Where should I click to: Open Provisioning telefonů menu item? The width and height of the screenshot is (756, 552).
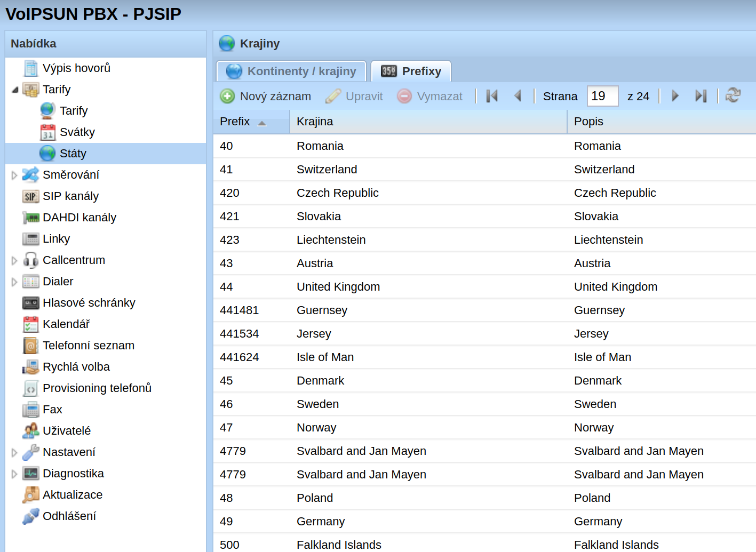[x=97, y=388]
